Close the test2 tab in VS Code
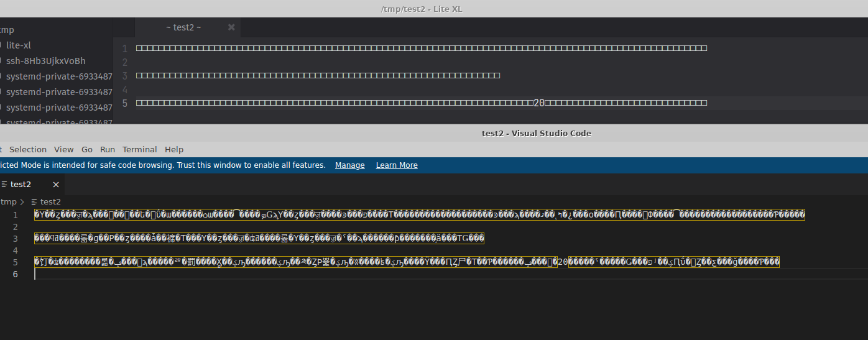The width and height of the screenshot is (868, 340). pos(56,185)
